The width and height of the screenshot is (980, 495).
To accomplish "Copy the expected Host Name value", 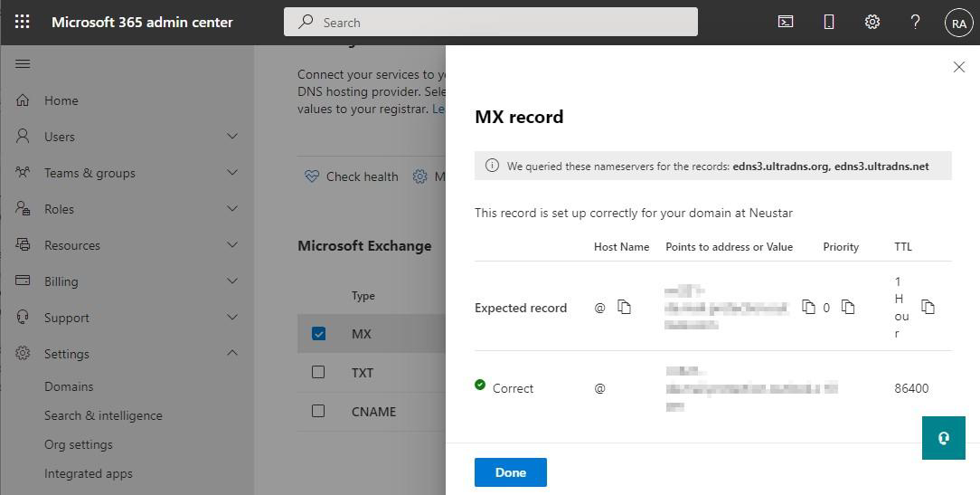I will [625, 308].
